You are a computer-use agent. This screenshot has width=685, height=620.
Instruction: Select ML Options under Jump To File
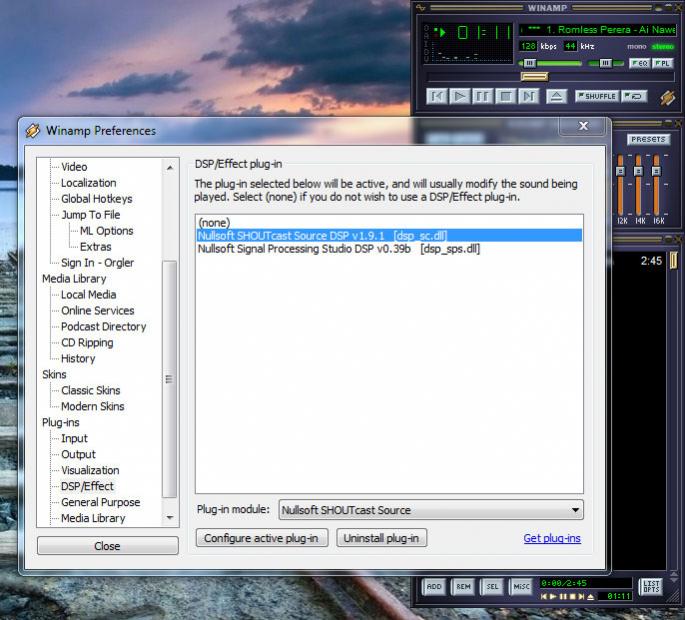pos(106,231)
